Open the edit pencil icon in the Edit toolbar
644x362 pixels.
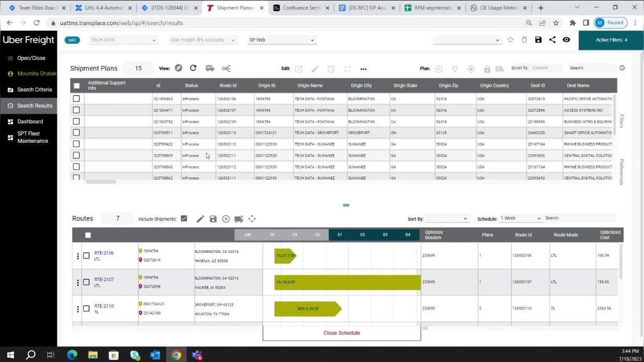pos(315,69)
